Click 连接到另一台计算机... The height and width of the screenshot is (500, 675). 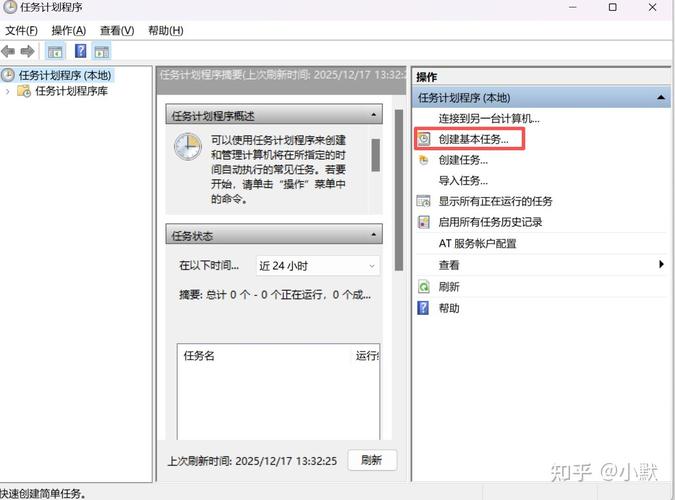[x=489, y=118]
